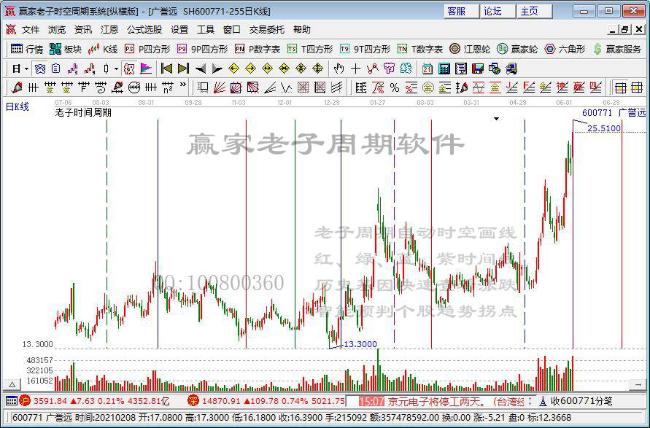Click the blue 13.3000 low price label
The width and height of the screenshot is (650, 428).
361,344
